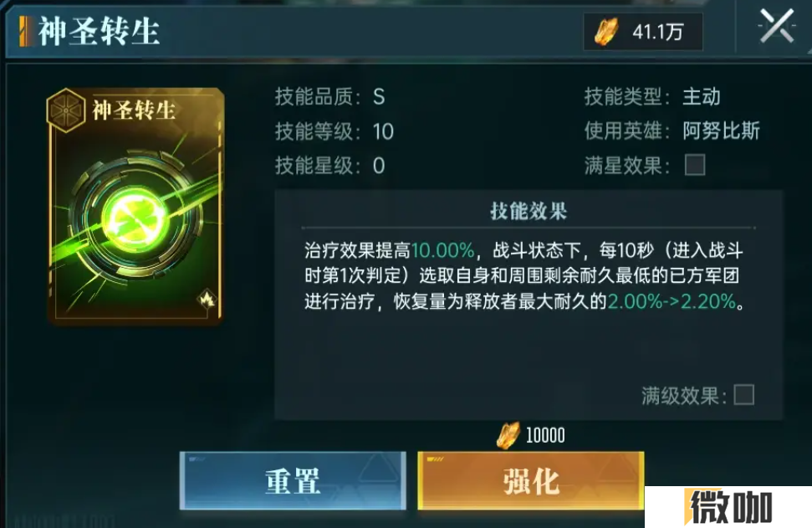The height and width of the screenshot is (528, 812).
Task: Click the 重置 reset button
Action: click(x=293, y=480)
